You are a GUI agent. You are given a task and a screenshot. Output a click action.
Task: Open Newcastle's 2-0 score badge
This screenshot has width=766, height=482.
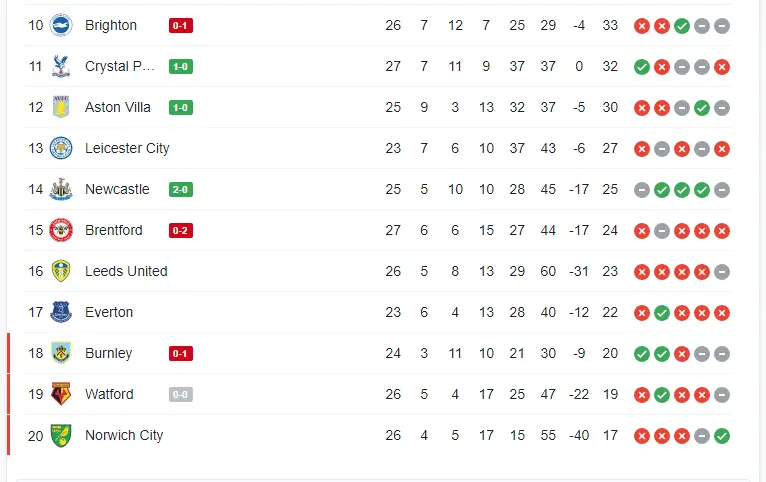181,189
